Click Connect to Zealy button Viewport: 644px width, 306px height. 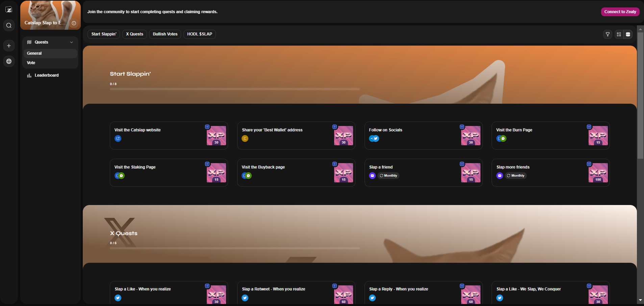[620, 12]
